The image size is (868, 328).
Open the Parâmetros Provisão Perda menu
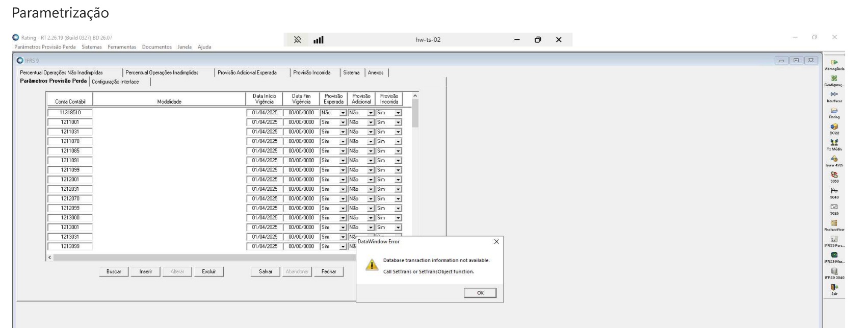(x=45, y=47)
